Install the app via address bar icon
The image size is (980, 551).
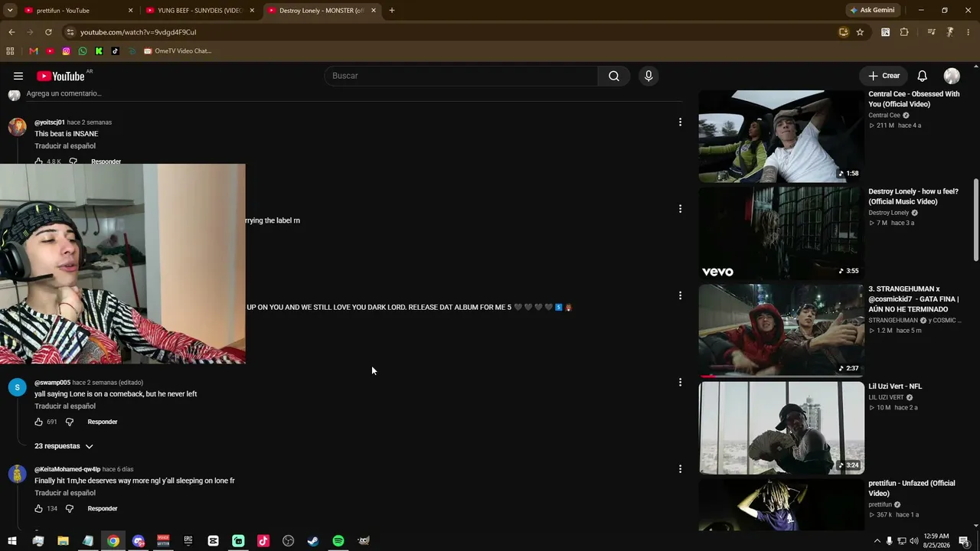[x=844, y=32]
